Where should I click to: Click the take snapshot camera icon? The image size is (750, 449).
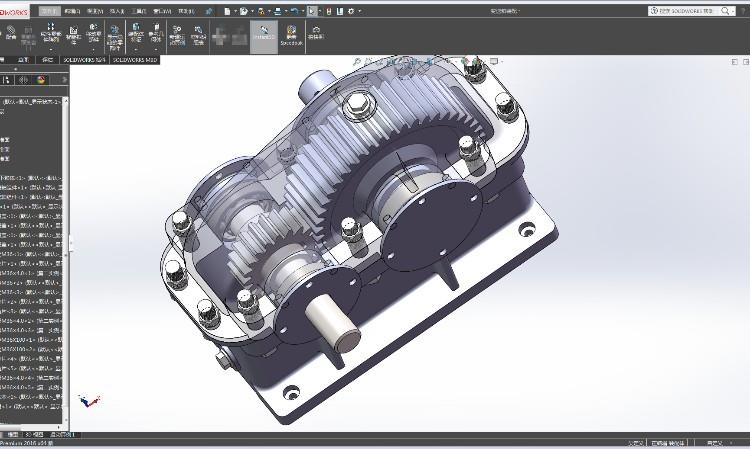point(316,36)
